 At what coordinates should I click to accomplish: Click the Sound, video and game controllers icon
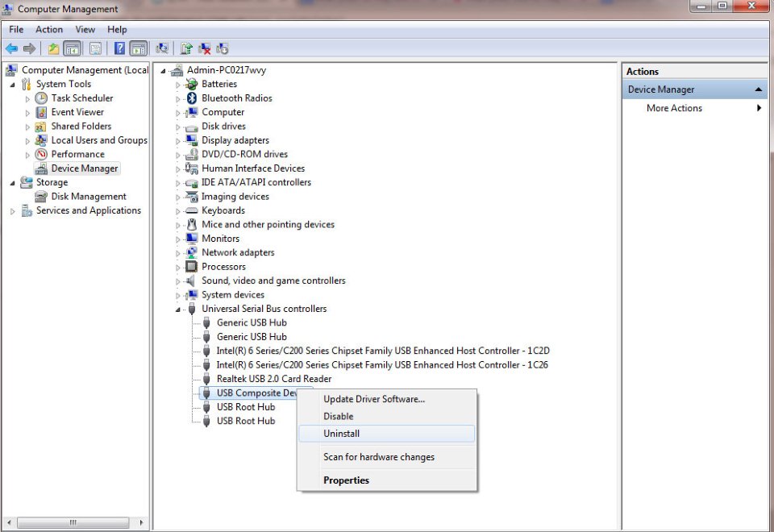pyautogui.click(x=191, y=281)
